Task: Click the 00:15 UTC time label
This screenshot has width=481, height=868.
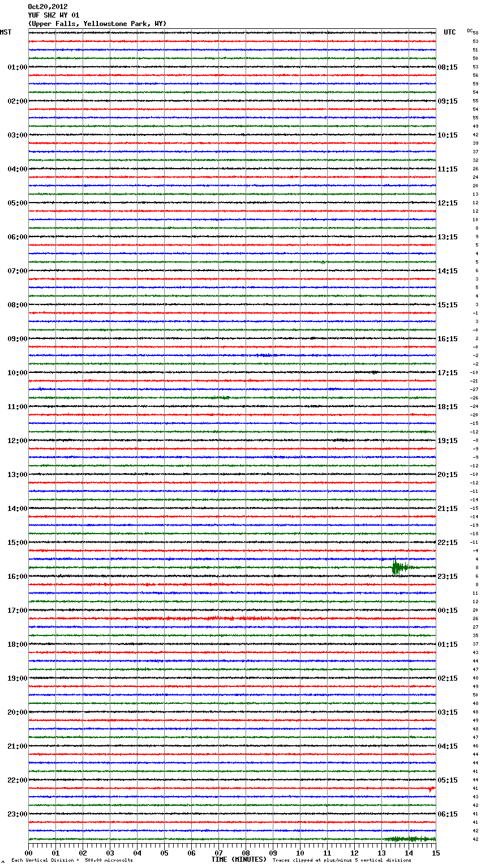Action: (x=448, y=611)
